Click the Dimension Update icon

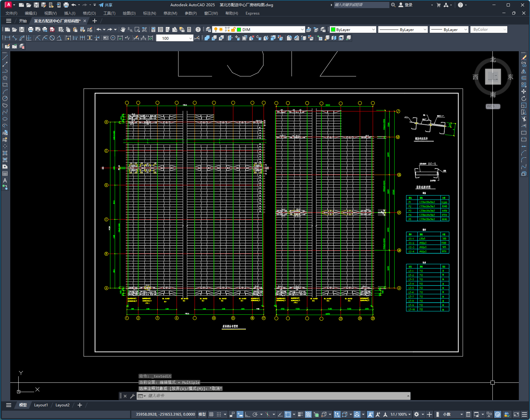[151, 38]
